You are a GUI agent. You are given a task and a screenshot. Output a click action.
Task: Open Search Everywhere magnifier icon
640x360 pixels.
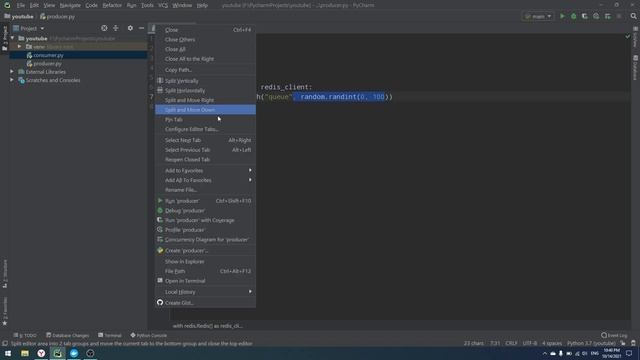pos(633,16)
